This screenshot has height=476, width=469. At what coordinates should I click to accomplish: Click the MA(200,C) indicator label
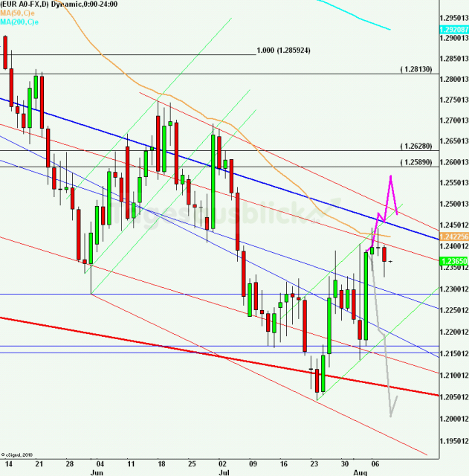pyautogui.click(x=19, y=22)
